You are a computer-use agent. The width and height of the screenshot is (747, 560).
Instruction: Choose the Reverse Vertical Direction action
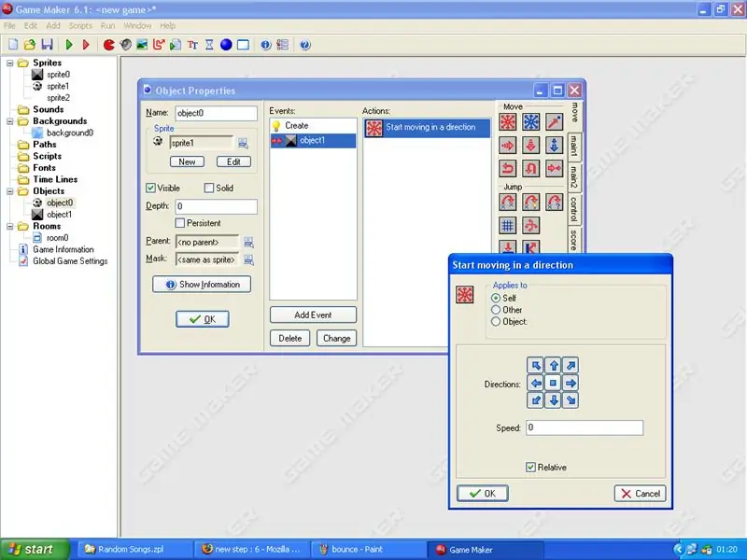tap(531, 168)
